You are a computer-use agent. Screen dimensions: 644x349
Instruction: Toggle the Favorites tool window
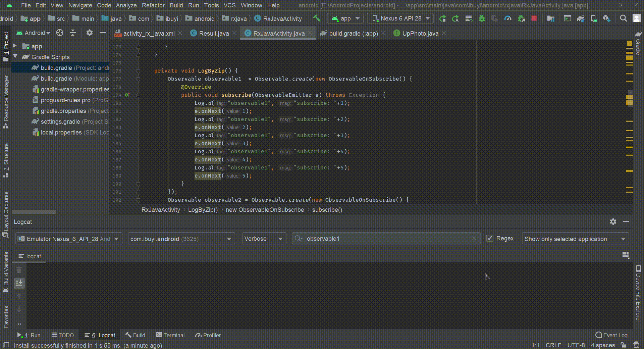point(6,317)
